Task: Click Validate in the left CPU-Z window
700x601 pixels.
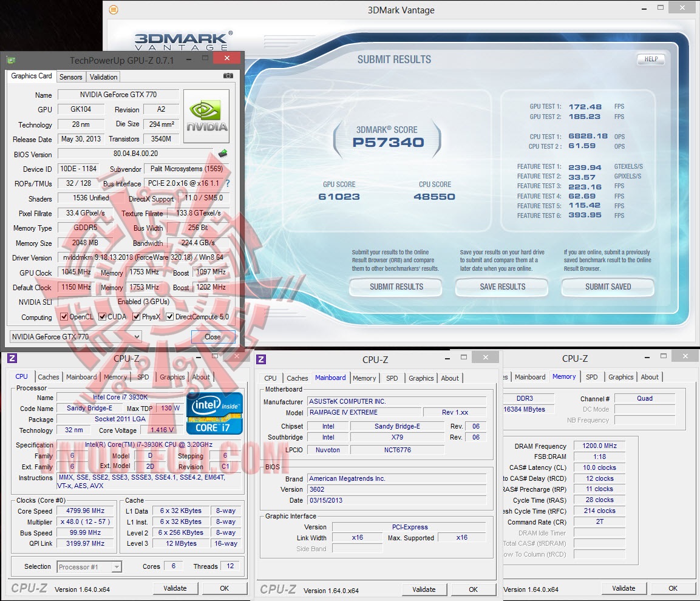Action: [x=175, y=588]
